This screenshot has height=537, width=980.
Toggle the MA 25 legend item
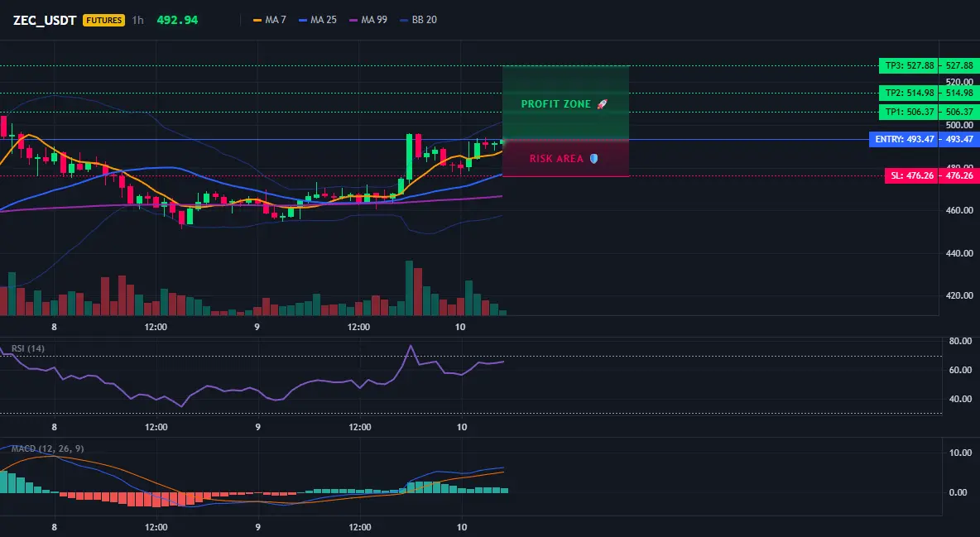(318, 20)
